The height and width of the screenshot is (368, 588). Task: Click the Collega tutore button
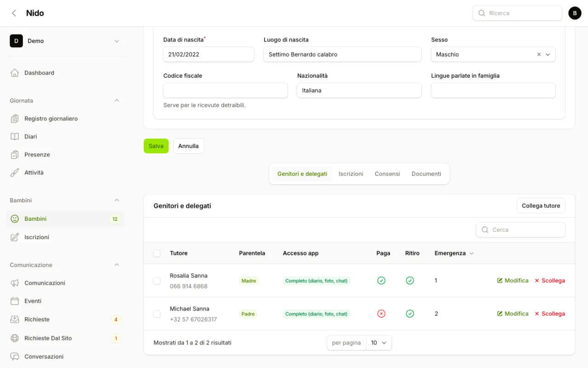tap(541, 206)
